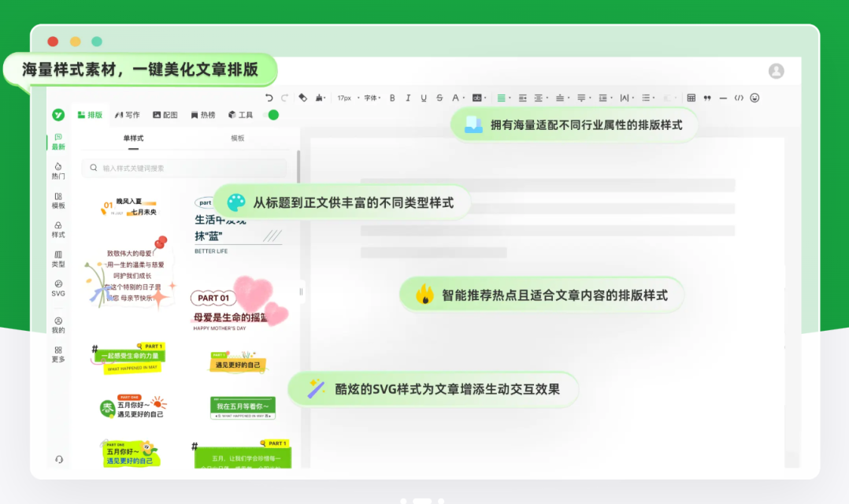Open the SVG styles sidebar section
849x504 pixels.
(x=58, y=287)
